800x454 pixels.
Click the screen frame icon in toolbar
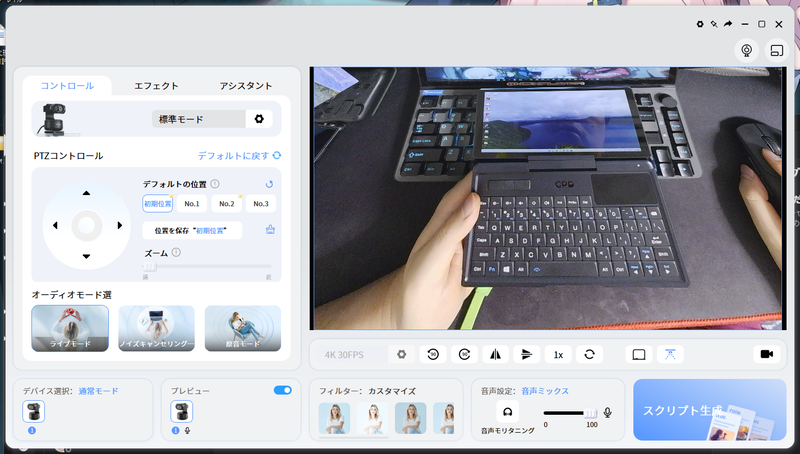[x=639, y=354]
